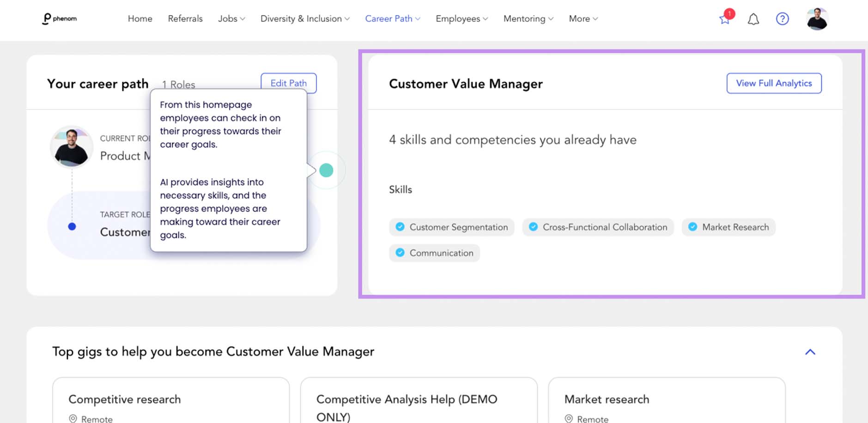Select the Cross-Functional Collaboration skill chip
The height and width of the screenshot is (423, 868).
tap(598, 227)
